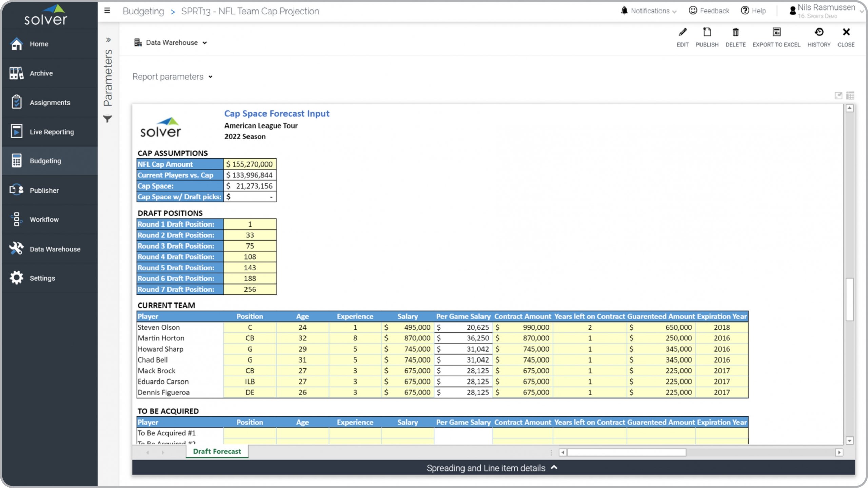This screenshot has width=868, height=488.
Task: Open the version History
Action: pos(818,33)
